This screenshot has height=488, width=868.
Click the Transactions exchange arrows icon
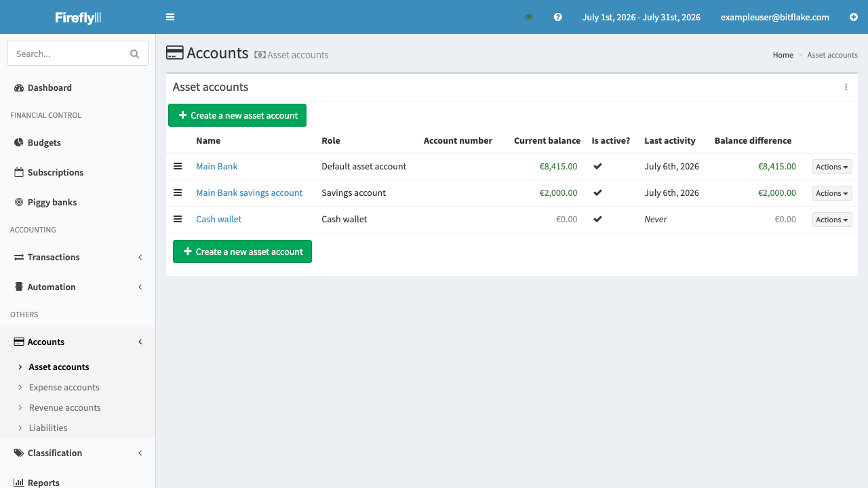click(x=19, y=257)
